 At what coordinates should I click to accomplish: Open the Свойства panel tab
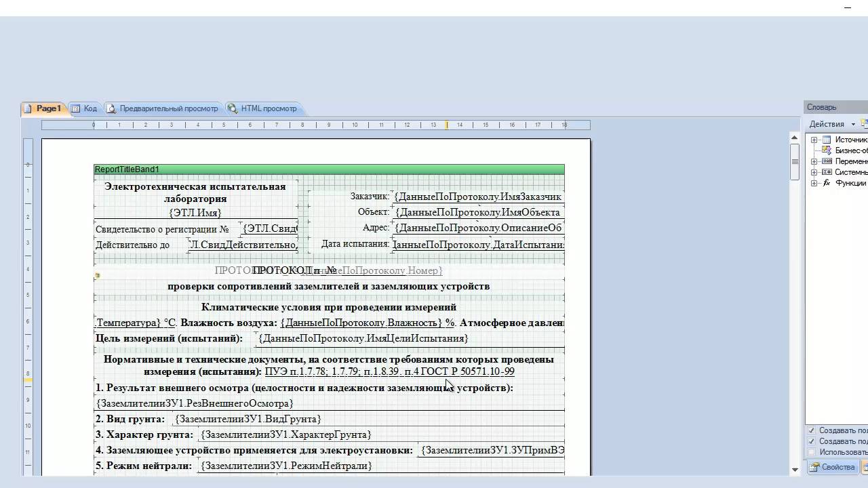[832, 467]
